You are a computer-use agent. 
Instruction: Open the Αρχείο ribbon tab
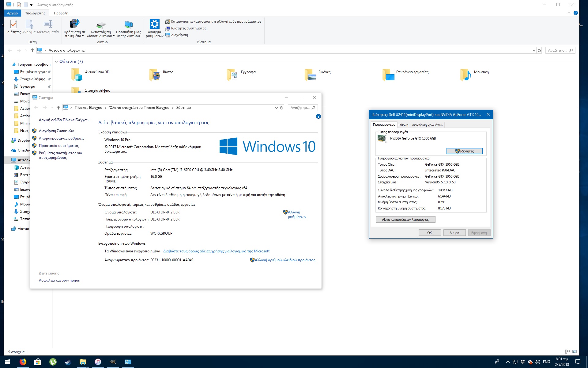point(12,13)
